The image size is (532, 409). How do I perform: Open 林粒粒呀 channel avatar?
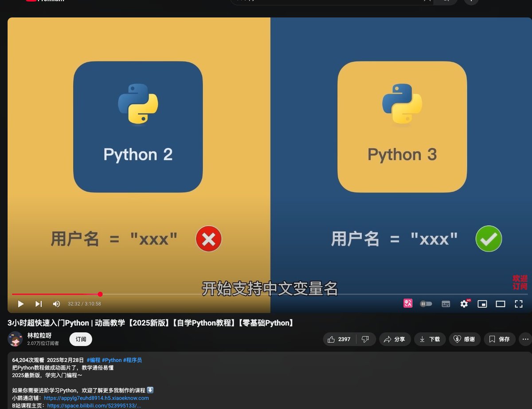coord(15,339)
